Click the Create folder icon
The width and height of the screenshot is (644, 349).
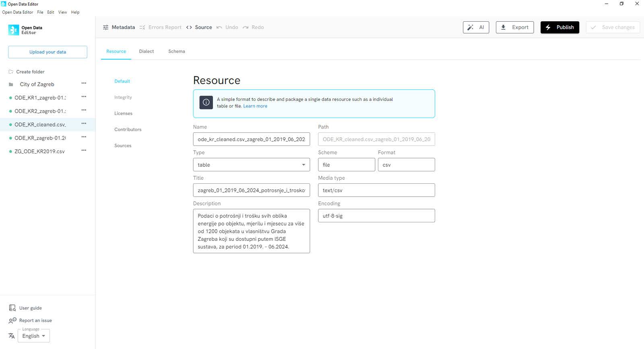tap(11, 72)
